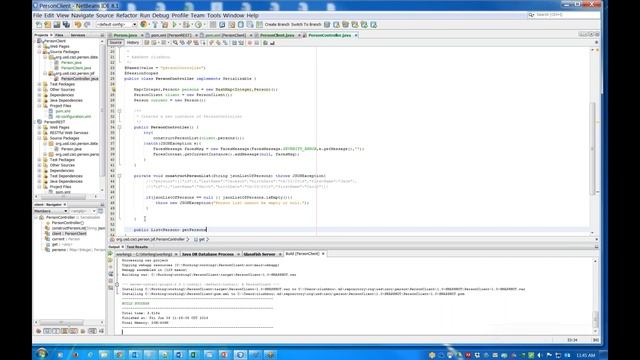The image size is (640, 360).
Task: Switch to the pom.xml [PersonREST] tab
Action: pyautogui.click(x=171, y=36)
